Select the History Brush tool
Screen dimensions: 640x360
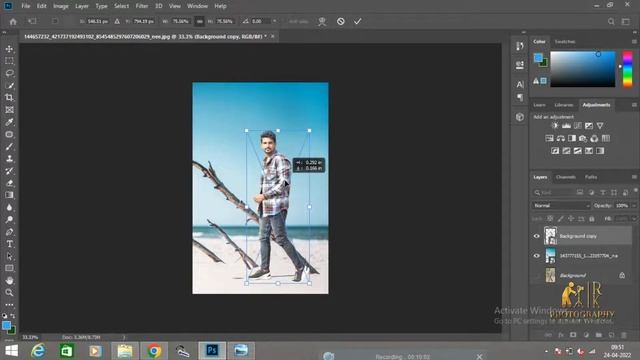pos(9,171)
